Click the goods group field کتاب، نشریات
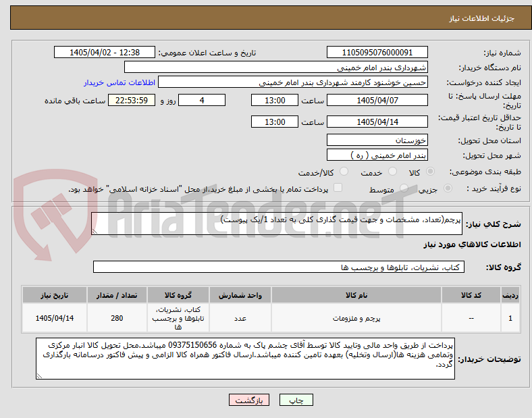Image resolution: width=532 pixels, height=418 pixels. tap(279, 267)
